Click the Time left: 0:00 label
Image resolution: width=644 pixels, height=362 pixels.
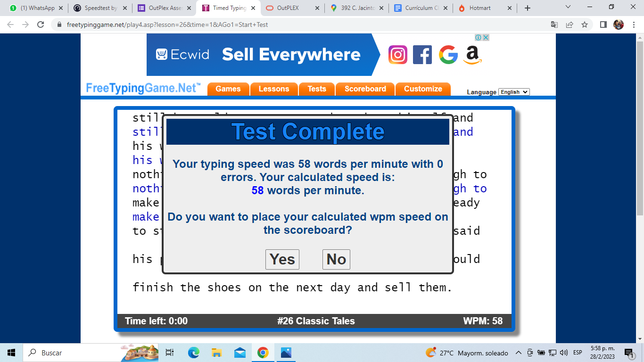(x=156, y=321)
